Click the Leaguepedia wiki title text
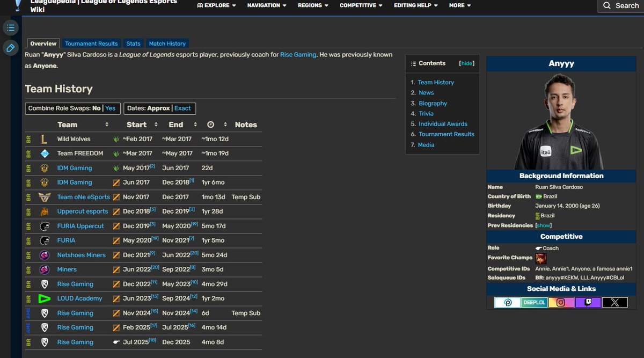Viewport: 644px width, 358px height. [x=104, y=5]
